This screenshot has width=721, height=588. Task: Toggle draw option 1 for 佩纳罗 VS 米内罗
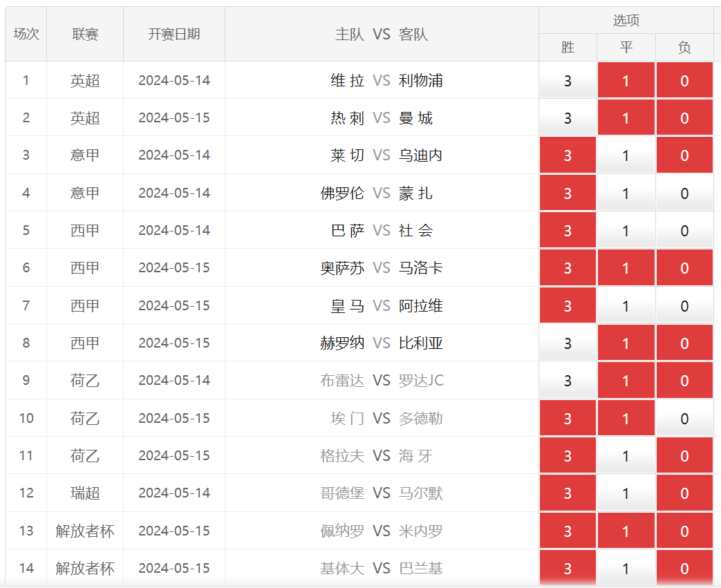[626, 531]
